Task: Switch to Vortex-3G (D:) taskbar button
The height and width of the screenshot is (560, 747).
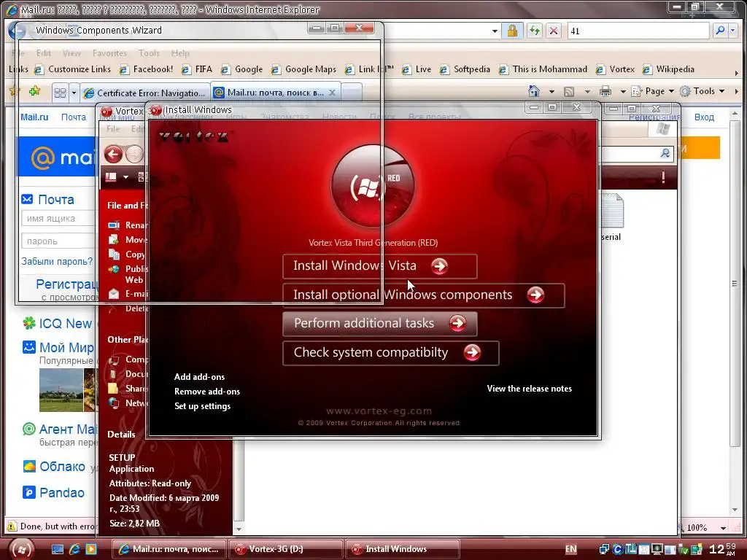Action: [x=285, y=549]
